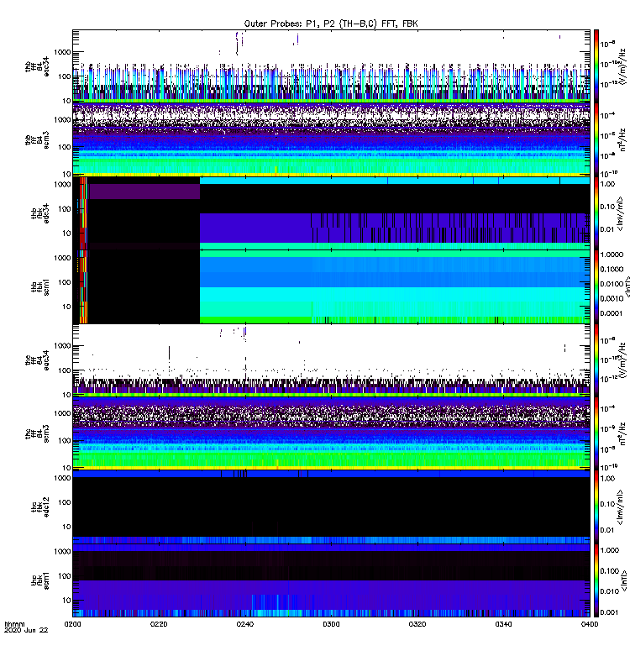This screenshot has width=630, height=672.
Task: Click the 0400 time axis label
Action: click(590, 624)
